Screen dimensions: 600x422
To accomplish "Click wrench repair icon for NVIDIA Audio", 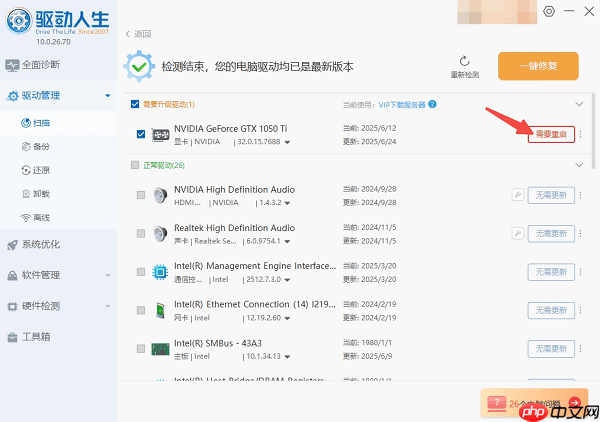I will [x=518, y=195].
